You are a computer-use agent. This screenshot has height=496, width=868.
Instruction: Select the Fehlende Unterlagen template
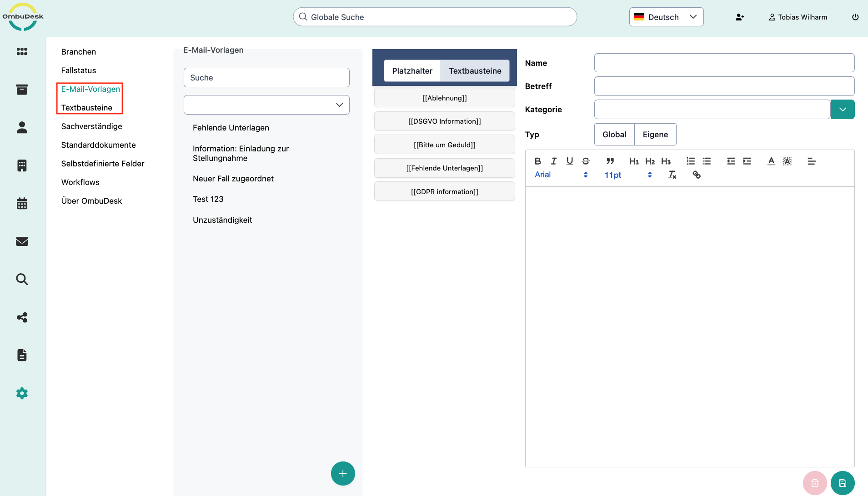pyautogui.click(x=231, y=127)
